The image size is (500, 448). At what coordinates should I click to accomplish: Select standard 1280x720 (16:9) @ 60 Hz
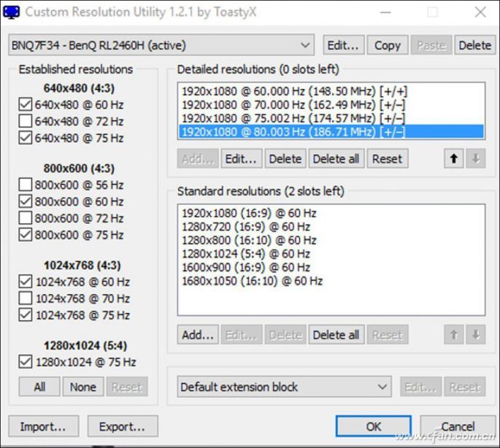point(331,227)
